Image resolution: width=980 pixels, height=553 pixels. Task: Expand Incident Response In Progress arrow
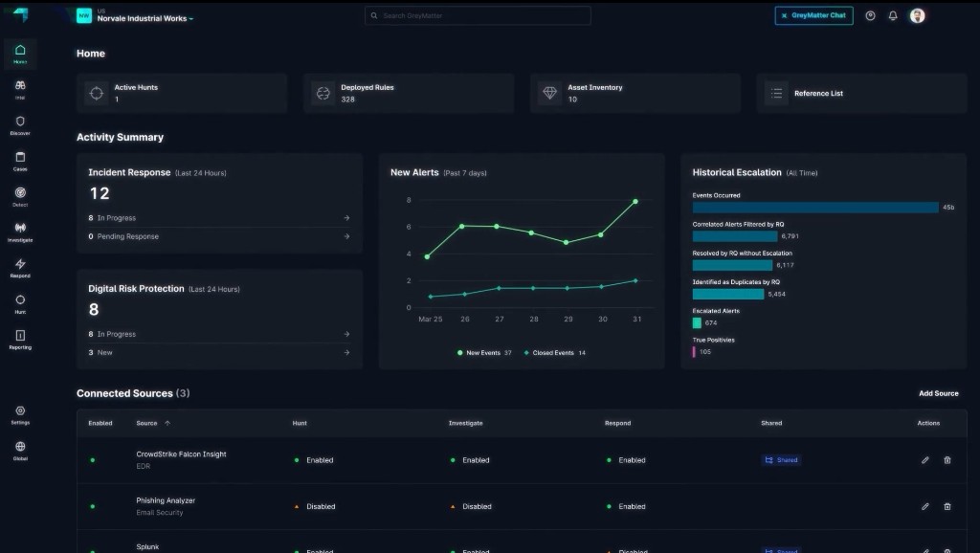tap(346, 218)
